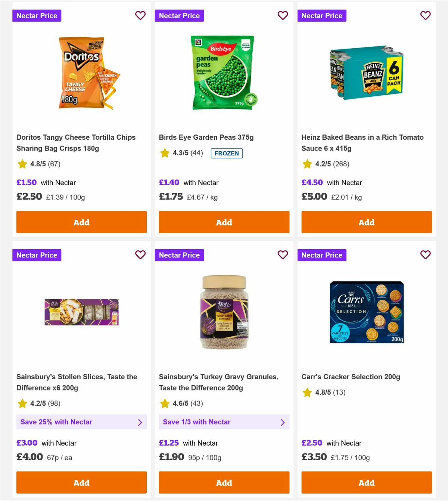The height and width of the screenshot is (501, 448).
Task: Favourite the Turkey Gravy Granules
Action: click(x=283, y=255)
